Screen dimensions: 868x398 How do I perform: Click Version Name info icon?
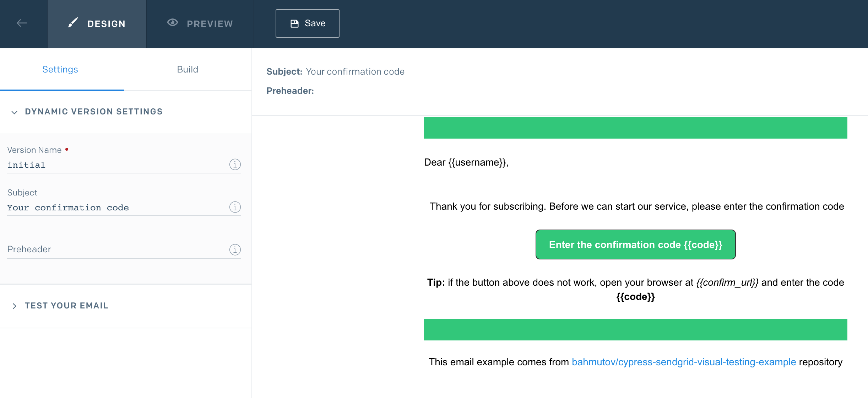pos(235,165)
